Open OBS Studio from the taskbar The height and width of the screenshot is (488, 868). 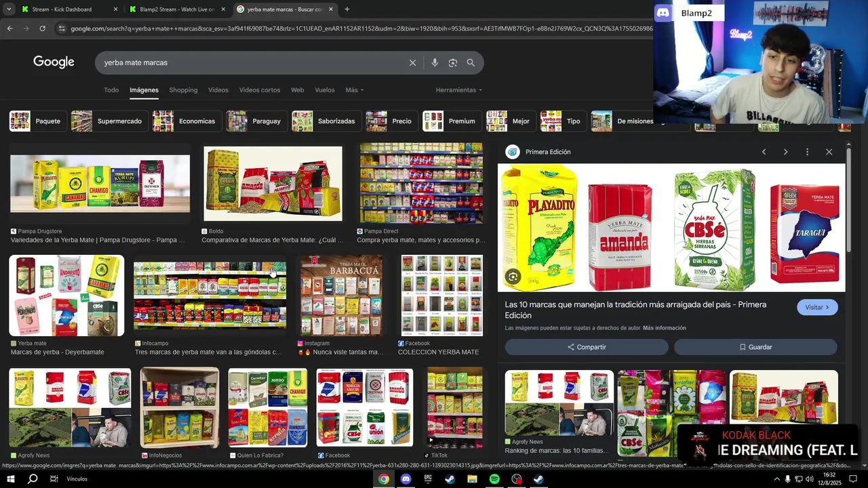tap(517, 479)
